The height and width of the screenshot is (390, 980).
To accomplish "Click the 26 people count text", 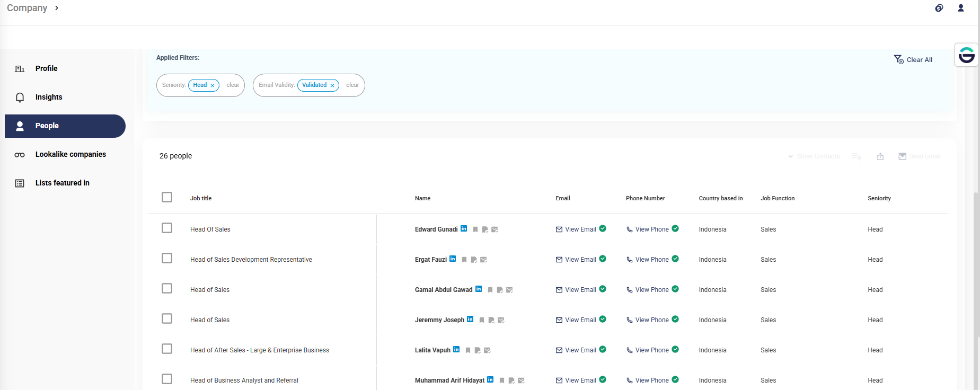I will (x=176, y=156).
